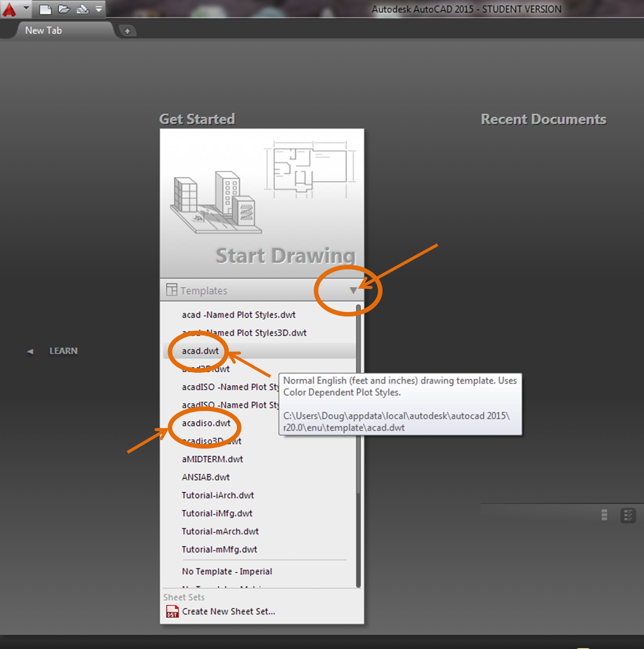Viewport: 644px width, 649px height.
Task: Expand the Customize Quick Access Toolbar dropdown
Action: [99, 9]
